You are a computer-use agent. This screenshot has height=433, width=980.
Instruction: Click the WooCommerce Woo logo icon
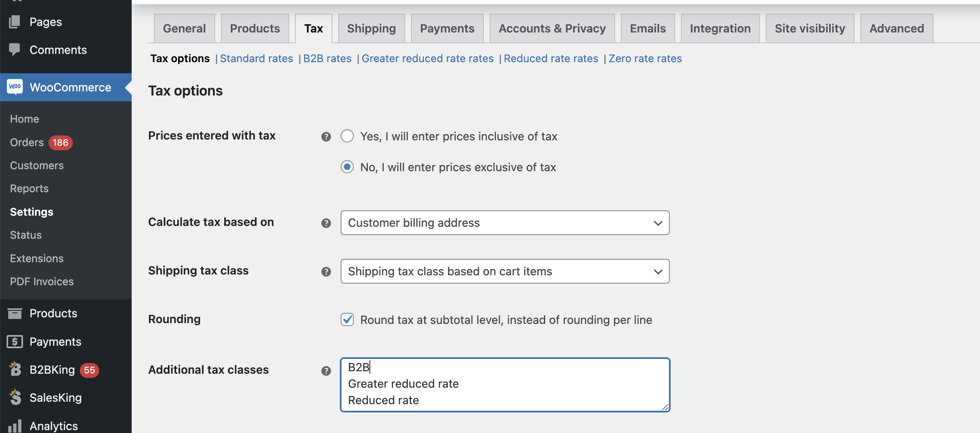click(x=15, y=87)
